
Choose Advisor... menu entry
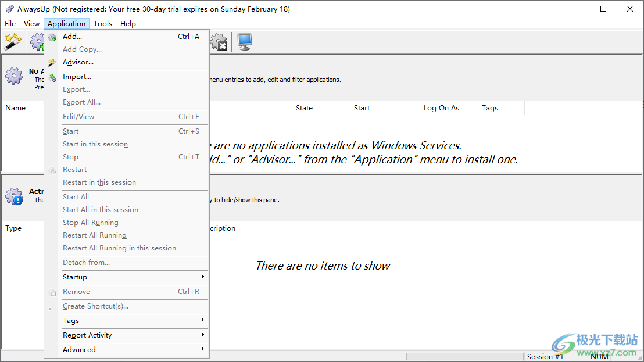[127, 62]
